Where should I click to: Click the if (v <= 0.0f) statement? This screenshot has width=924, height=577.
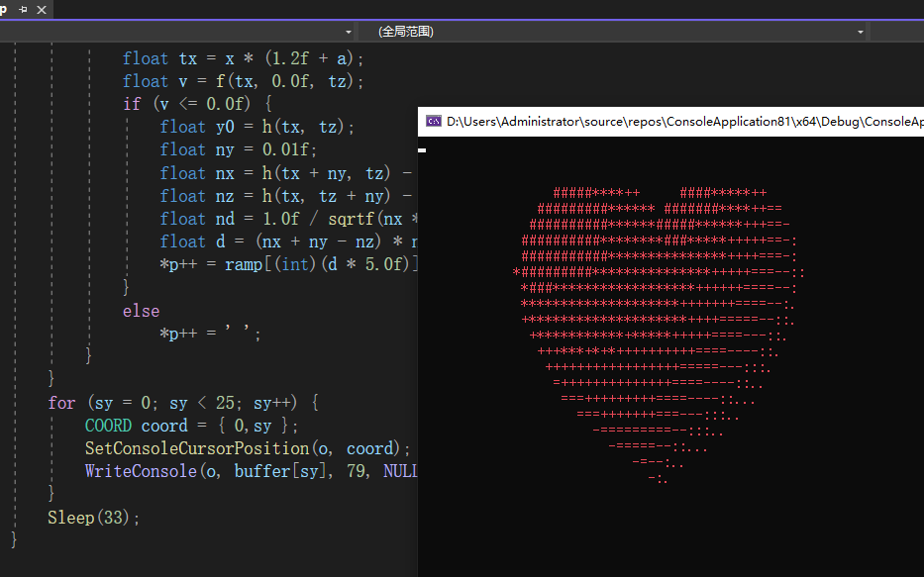click(197, 104)
